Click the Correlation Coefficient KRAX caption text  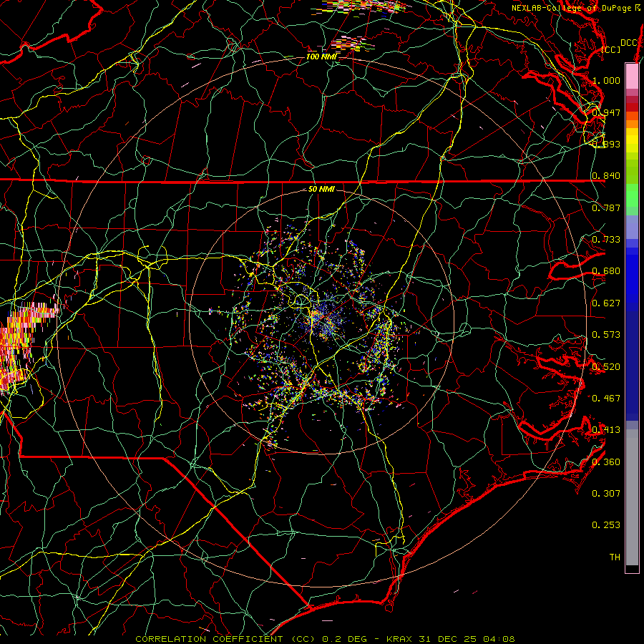click(x=326, y=639)
